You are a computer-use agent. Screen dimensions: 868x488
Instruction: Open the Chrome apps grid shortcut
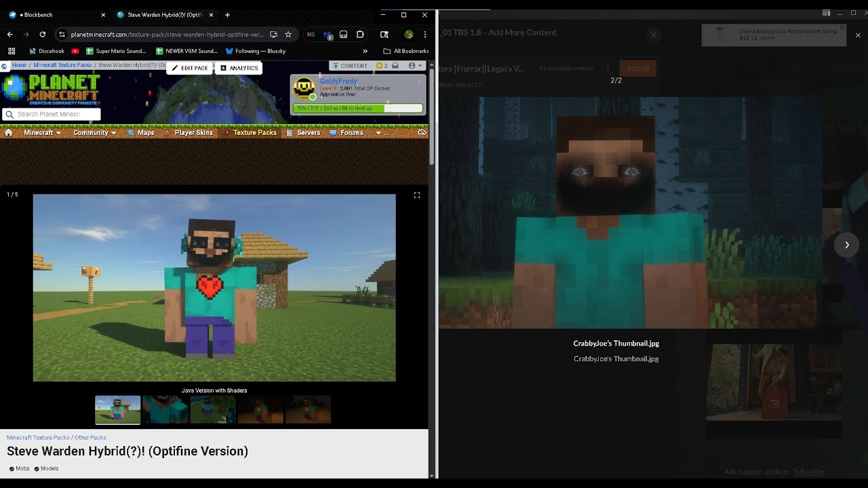[12, 51]
